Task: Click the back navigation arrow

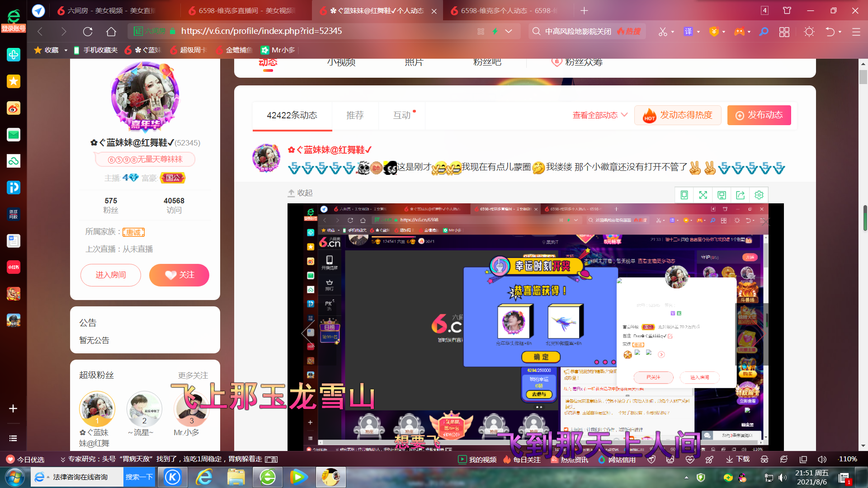Action: 40,31
